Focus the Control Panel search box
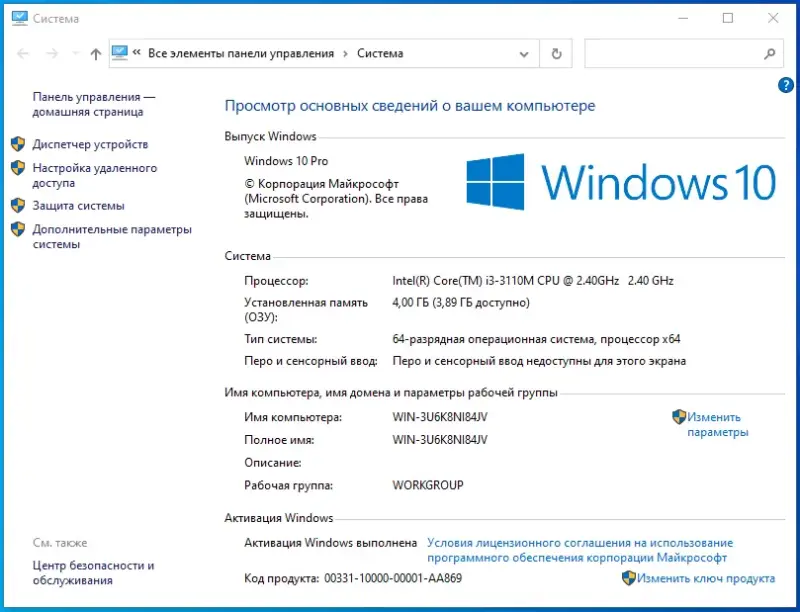Image resolution: width=800 pixels, height=612 pixels. coord(683,54)
